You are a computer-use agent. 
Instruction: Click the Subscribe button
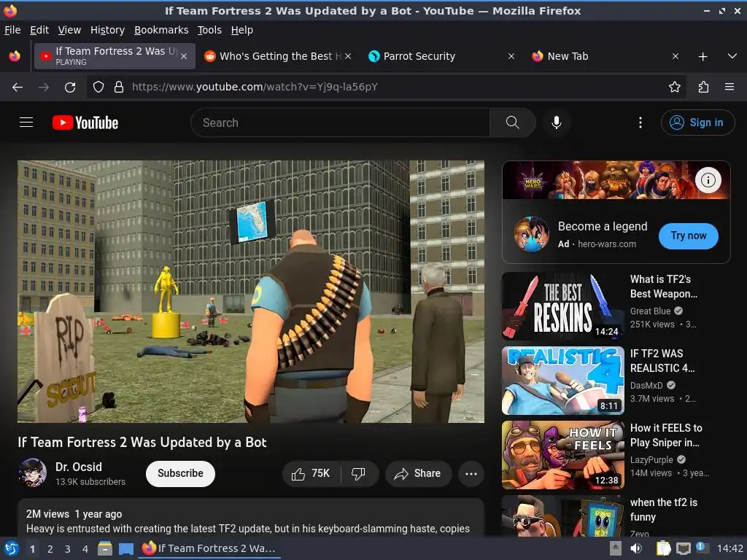coord(180,473)
